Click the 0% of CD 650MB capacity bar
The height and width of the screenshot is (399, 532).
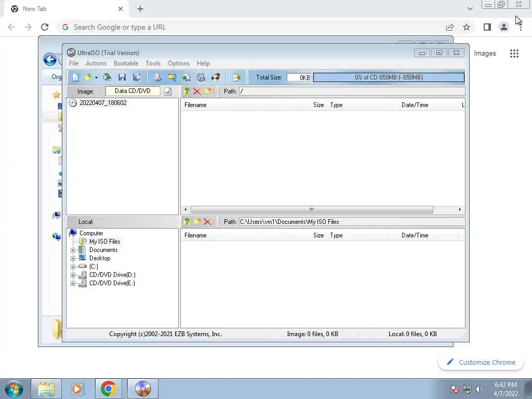[x=389, y=77]
